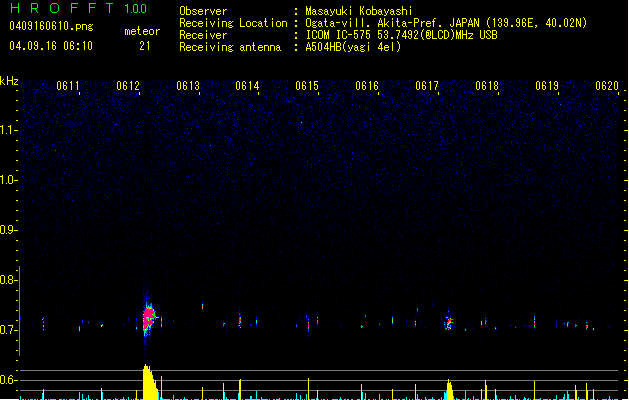Click the 0617 time marker

click(427, 86)
